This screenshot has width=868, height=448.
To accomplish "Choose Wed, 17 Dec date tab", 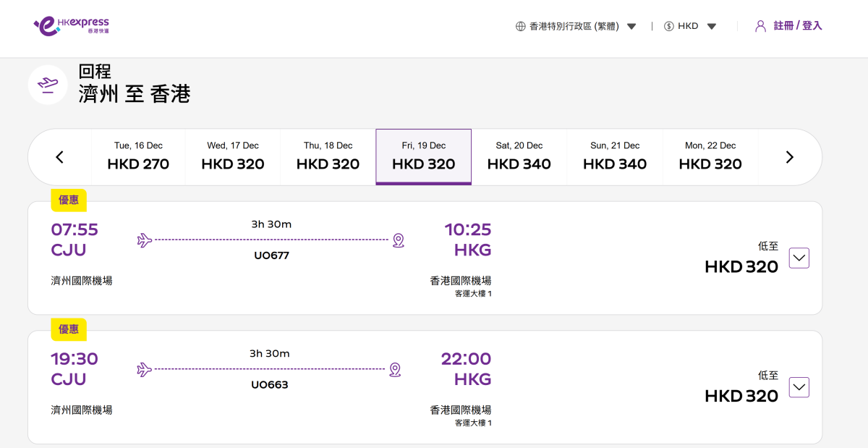I will (x=232, y=157).
